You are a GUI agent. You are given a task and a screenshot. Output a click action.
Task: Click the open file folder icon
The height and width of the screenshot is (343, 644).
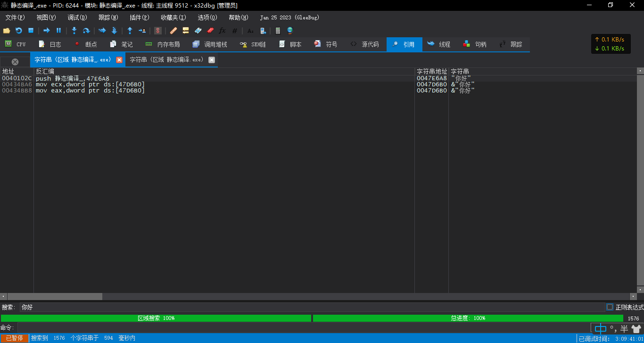tap(7, 30)
